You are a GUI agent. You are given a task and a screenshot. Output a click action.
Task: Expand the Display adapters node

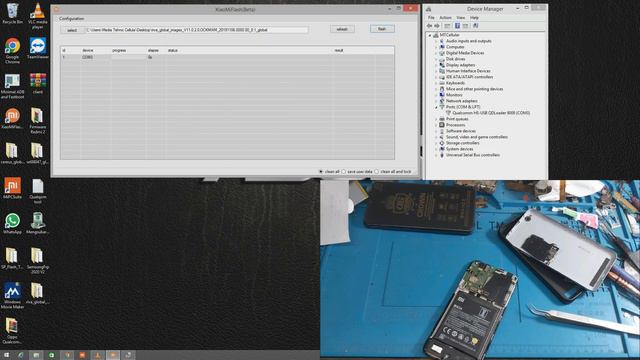436,65
